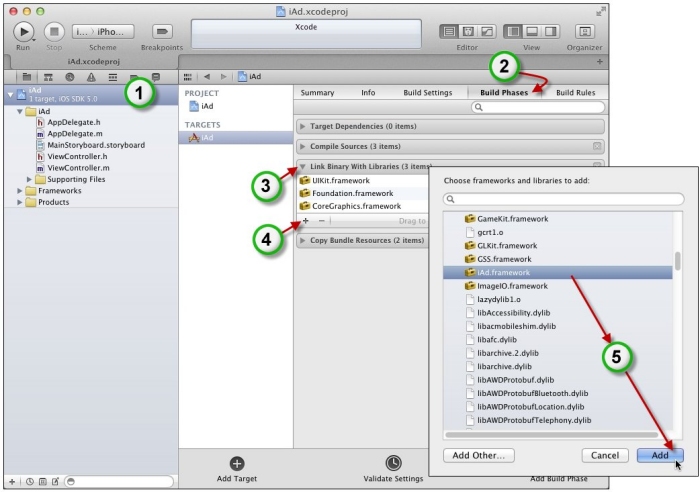The height and width of the screenshot is (492, 700).
Task: Switch to the Info tab
Action: tap(368, 93)
